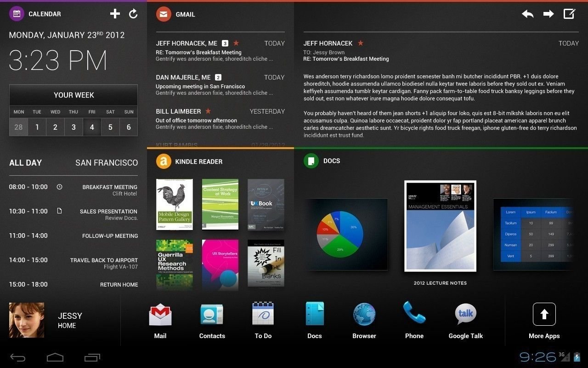This screenshot has height=368, width=588.
Task: Toggle star on Jeff Hornacek email in list
Action: pos(236,43)
